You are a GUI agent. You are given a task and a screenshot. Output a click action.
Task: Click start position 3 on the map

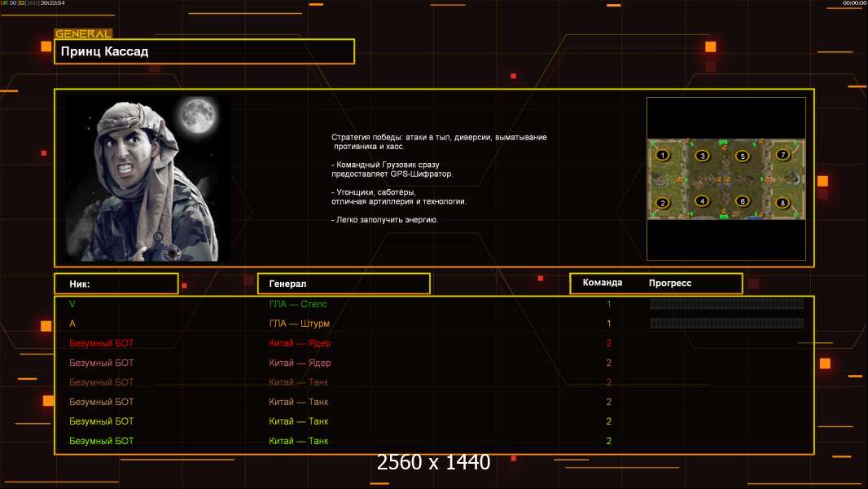[x=703, y=156]
